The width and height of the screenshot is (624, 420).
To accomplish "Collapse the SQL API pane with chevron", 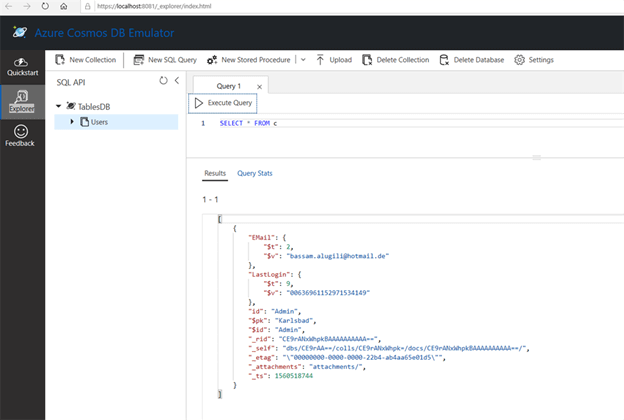I will coord(177,81).
